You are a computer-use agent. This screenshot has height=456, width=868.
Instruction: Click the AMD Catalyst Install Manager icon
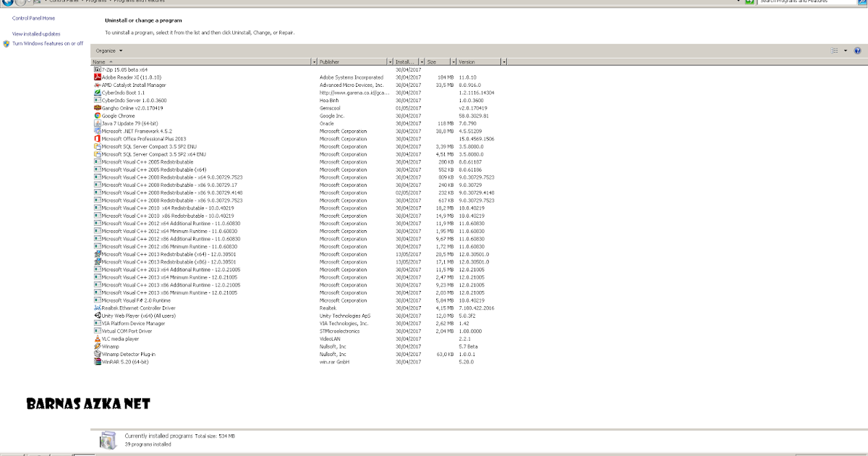click(97, 85)
